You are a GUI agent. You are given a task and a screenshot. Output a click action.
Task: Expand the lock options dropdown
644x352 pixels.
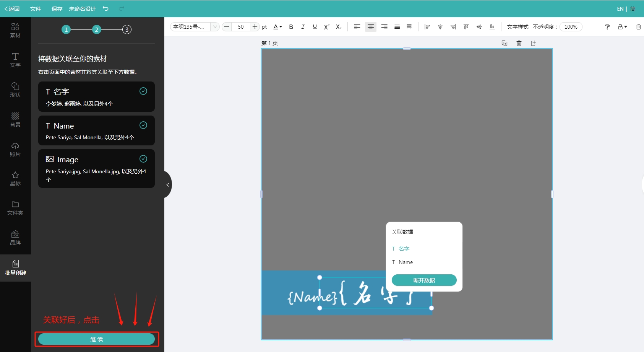tap(623, 27)
